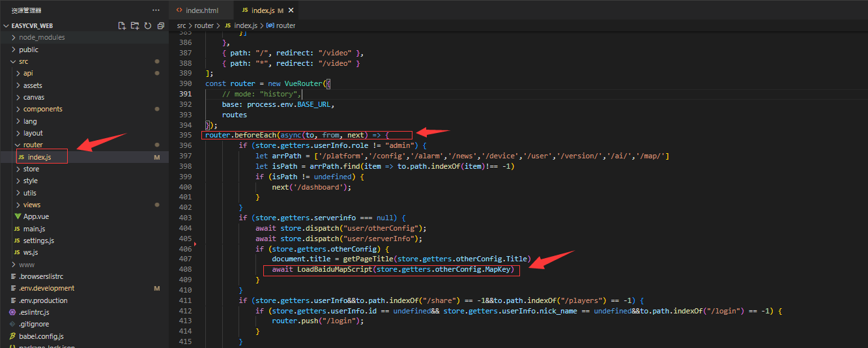Click the arrPath array declaration line
The width and height of the screenshot is (868, 348).
[462, 156]
